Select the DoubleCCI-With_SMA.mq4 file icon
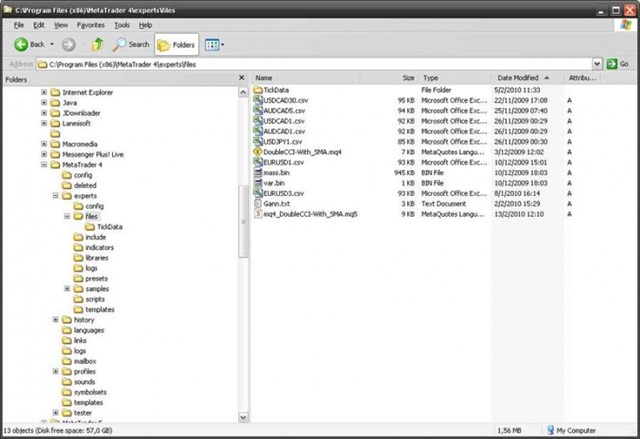Image resolution: width=640 pixels, height=439 pixels. coord(258,152)
